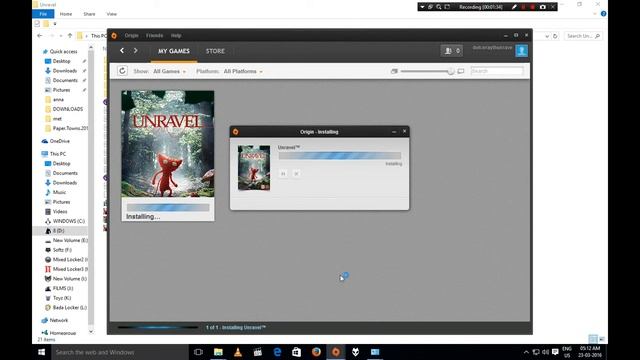Open Network in Explorer sidebar

(59, 320)
